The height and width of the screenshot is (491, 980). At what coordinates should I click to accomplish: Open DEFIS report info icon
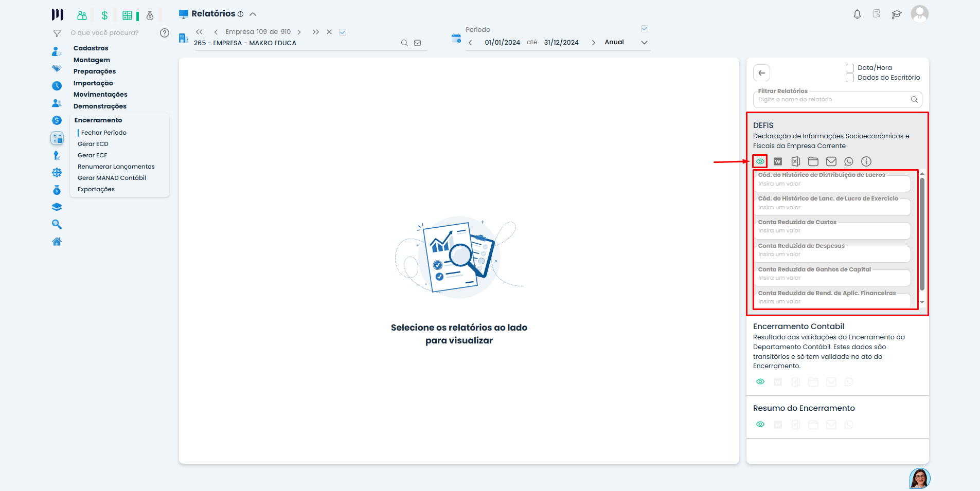[866, 161]
